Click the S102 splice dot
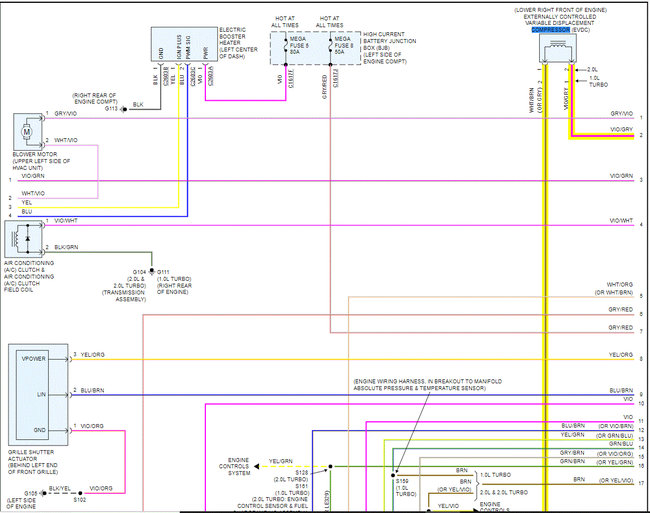650x513 pixels. [x=80, y=493]
